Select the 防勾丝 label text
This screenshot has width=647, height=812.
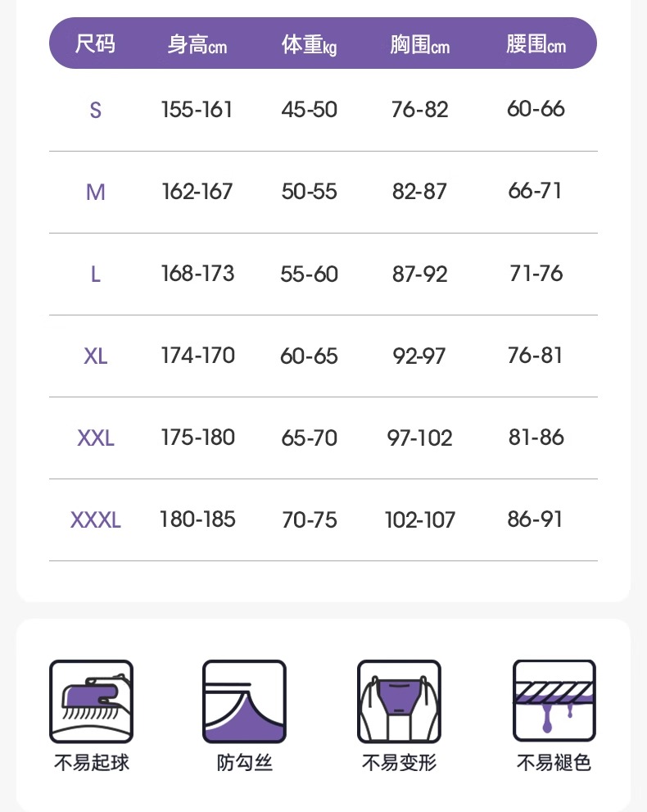pos(244,763)
